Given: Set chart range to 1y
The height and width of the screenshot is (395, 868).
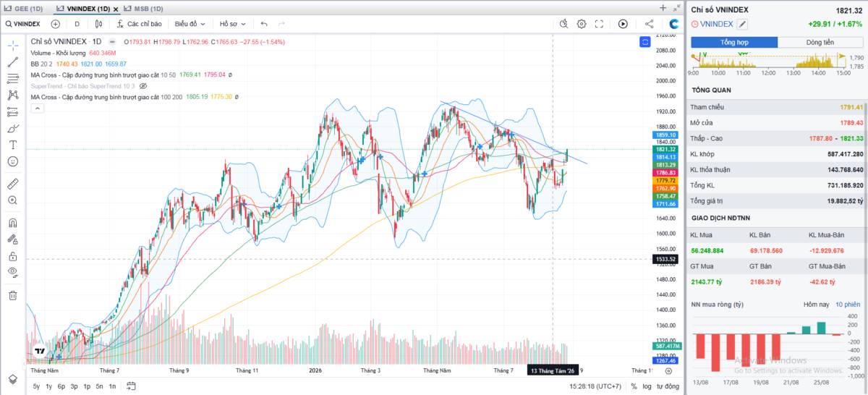Looking at the screenshot, I should click(48, 386).
